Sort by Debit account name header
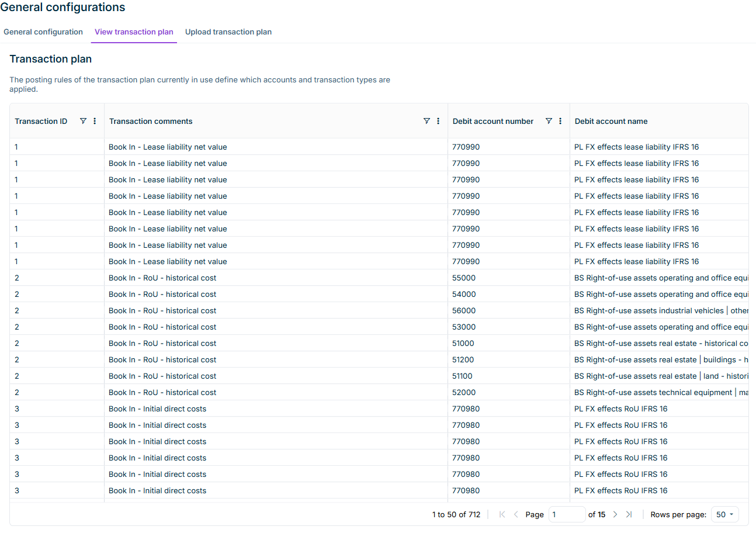Viewport: 756px width, 533px height. [x=611, y=122]
